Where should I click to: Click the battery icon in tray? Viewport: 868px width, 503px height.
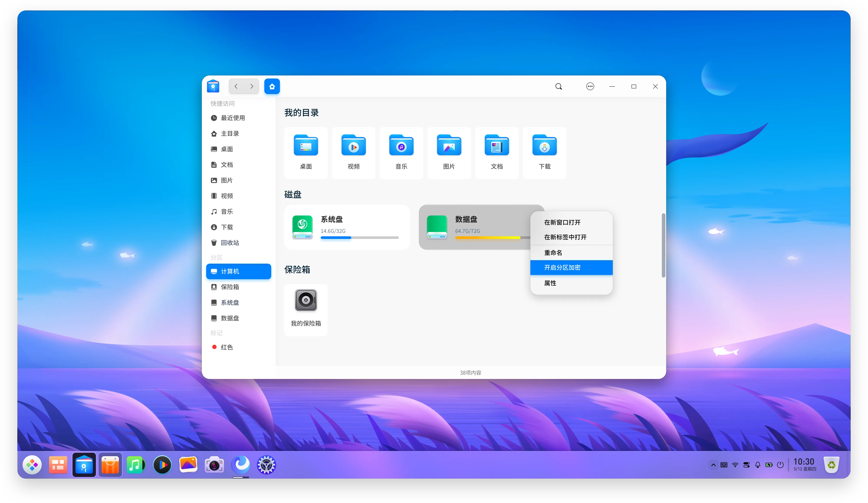tap(769, 465)
